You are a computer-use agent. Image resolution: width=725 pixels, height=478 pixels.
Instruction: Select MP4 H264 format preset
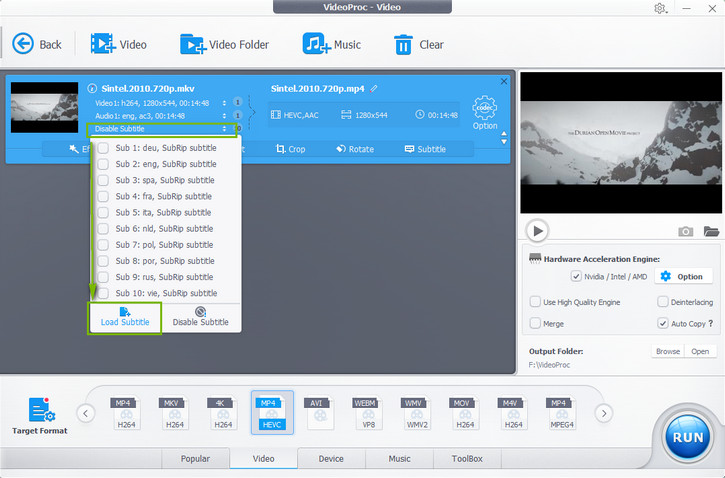[x=126, y=413]
